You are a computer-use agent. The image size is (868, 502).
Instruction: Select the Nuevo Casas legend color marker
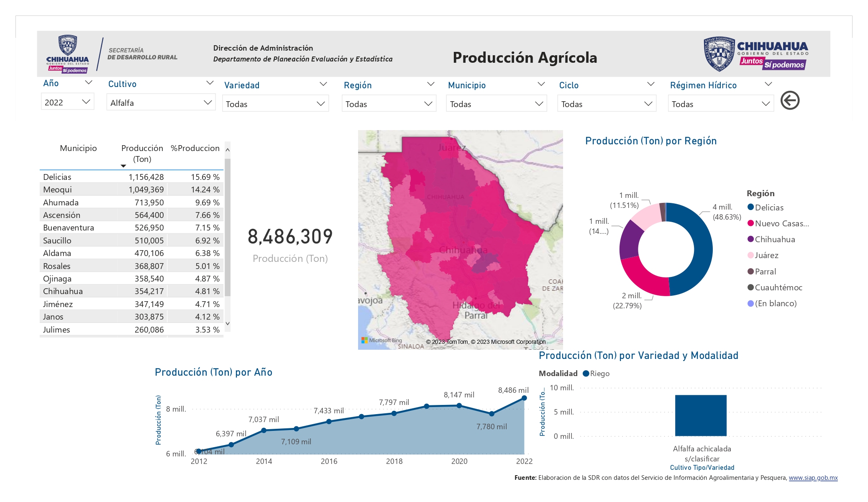pyautogui.click(x=750, y=223)
